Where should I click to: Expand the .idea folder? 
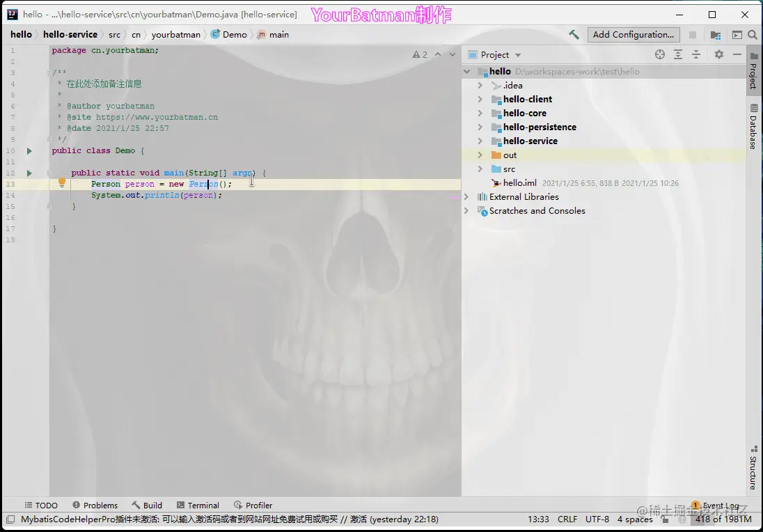point(480,85)
